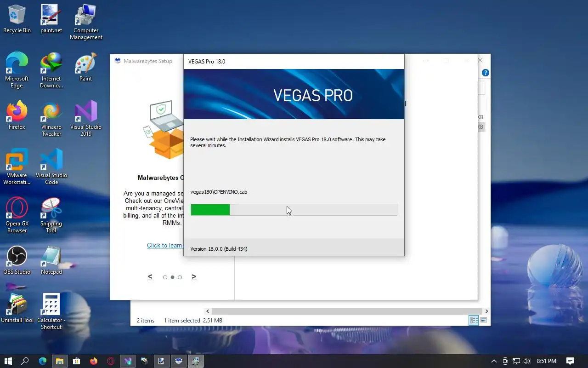This screenshot has width=588, height=368.
Task: Click the network icon in system tray
Action: point(516,361)
